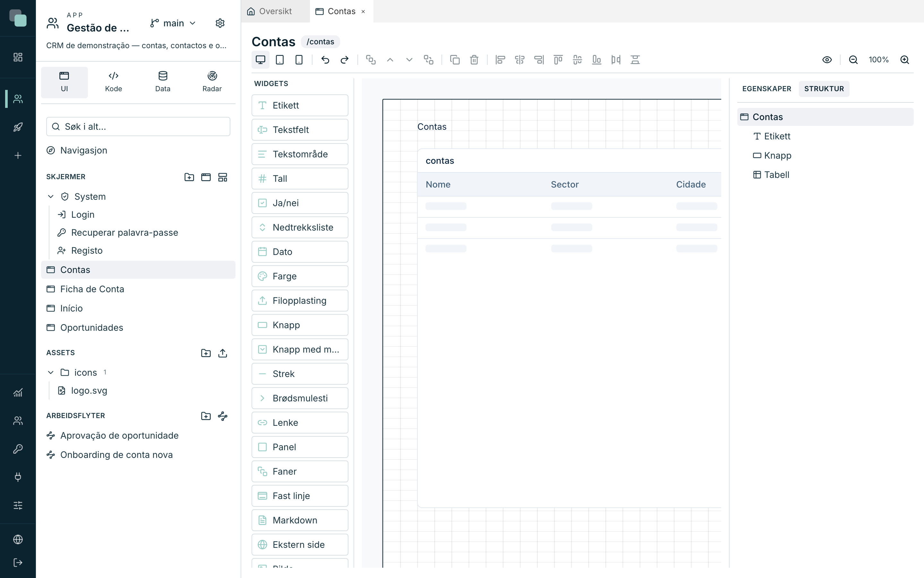Click the rocket deploy icon in sidebar
The height and width of the screenshot is (578, 924).
[18, 127]
